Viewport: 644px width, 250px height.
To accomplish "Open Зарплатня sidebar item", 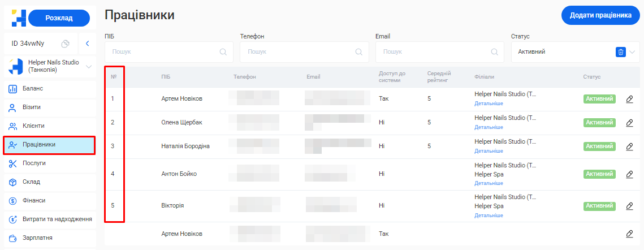I will tap(37, 238).
